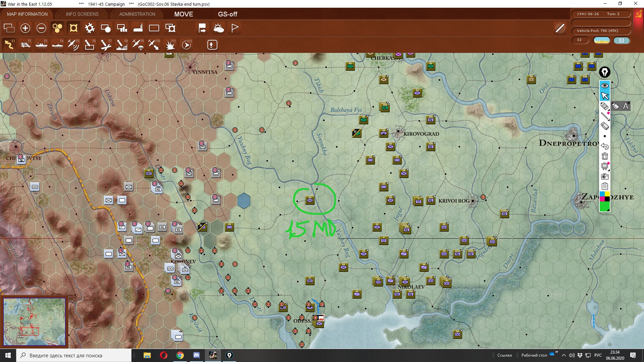Select F7 bomb airfield mode
Image resolution: width=644 pixels, height=362 pixels.
[x=106, y=45]
